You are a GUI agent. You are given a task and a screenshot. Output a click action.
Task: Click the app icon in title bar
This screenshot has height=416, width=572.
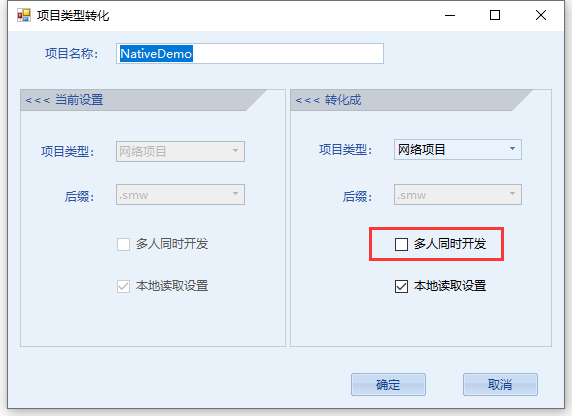click(x=24, y=15)
